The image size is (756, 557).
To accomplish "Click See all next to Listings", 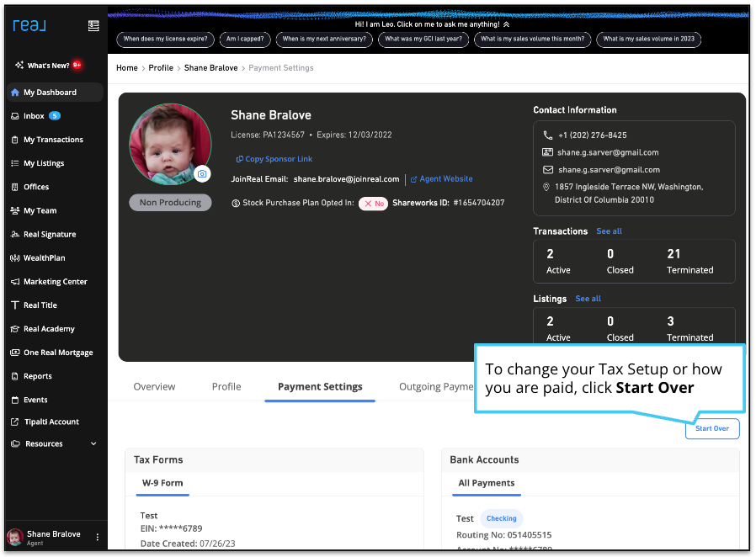I will [588, 299].
